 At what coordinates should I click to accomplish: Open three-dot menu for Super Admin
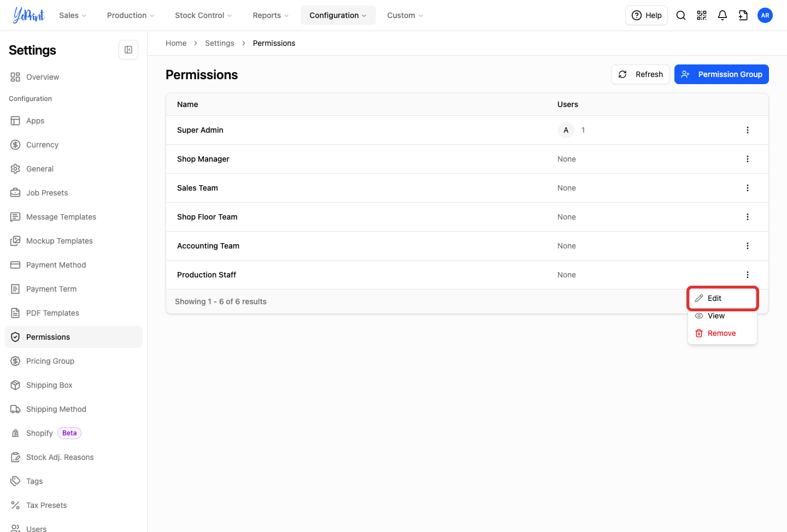[x=748, y=130]
